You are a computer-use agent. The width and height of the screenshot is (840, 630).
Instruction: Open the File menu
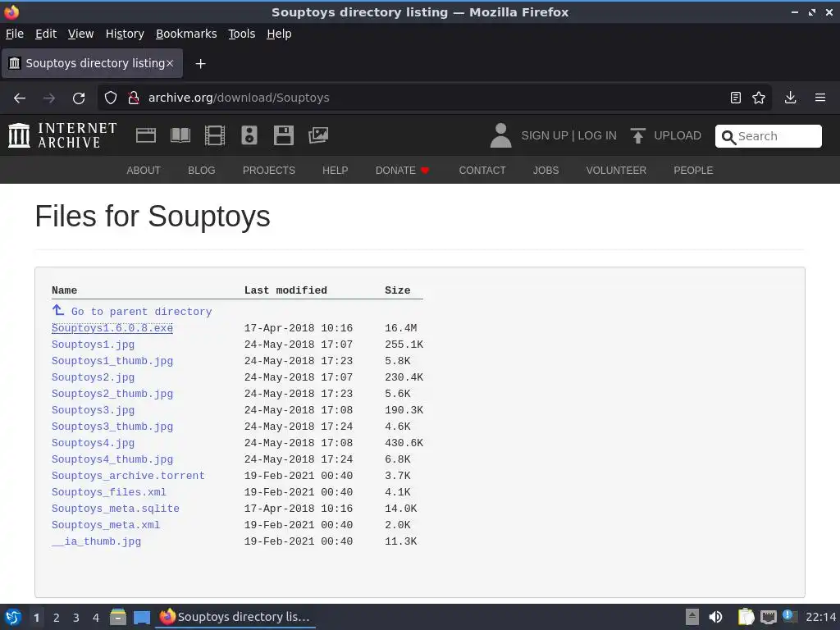15,34
